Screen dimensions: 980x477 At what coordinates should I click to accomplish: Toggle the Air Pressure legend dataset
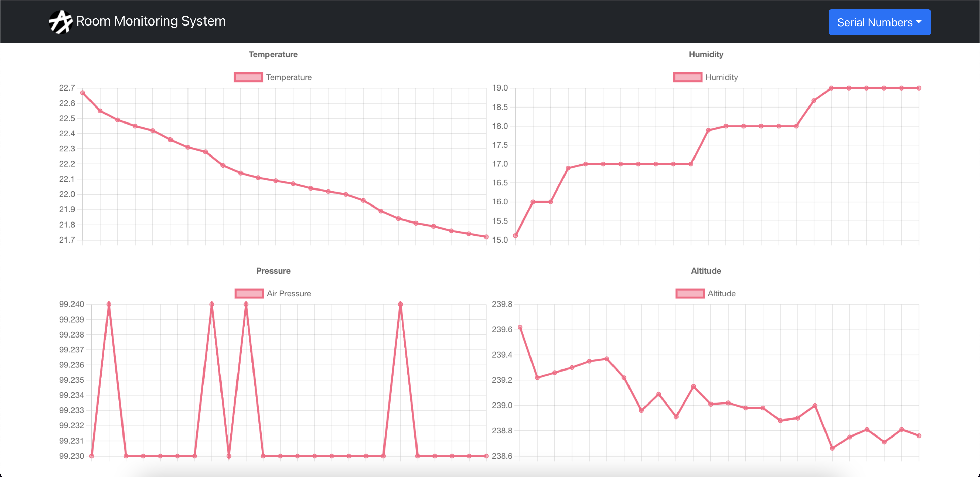[289, 294]
